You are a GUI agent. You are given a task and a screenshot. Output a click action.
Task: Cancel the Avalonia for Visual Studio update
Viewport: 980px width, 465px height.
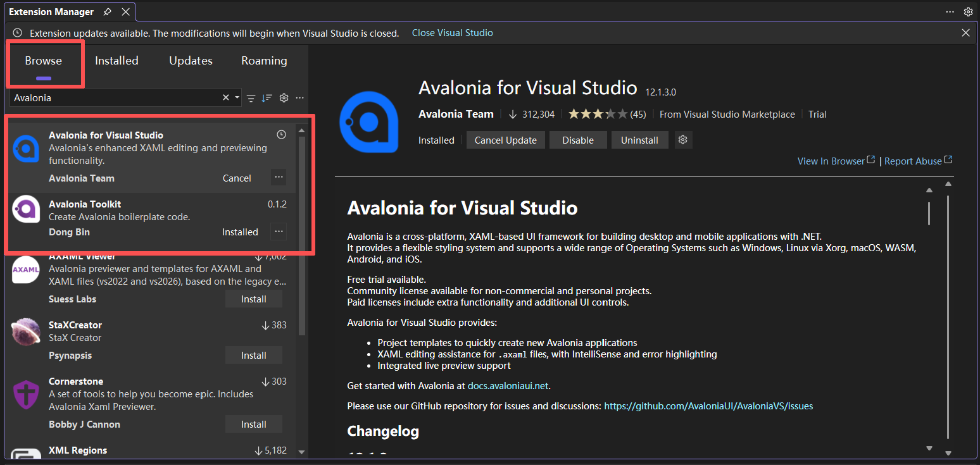237,178
